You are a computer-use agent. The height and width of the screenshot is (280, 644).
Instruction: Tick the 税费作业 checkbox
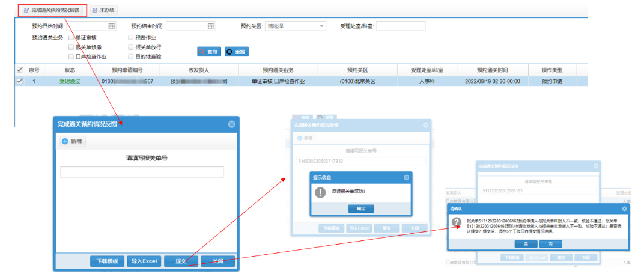click(x=130, y=37)
